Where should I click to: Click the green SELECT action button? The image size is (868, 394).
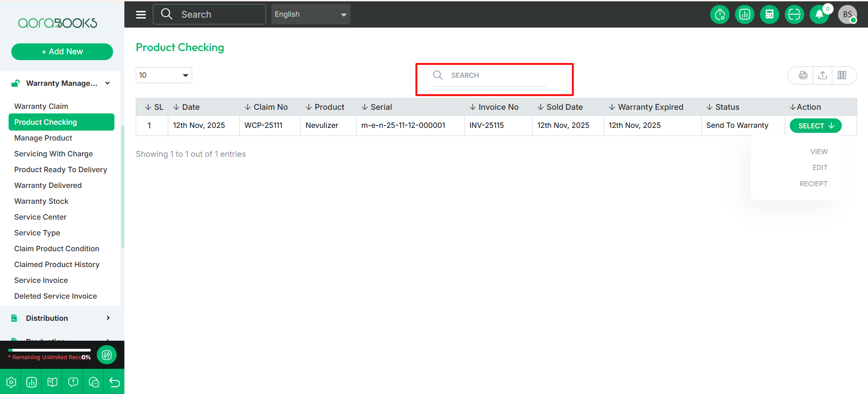tap(815, 126)
